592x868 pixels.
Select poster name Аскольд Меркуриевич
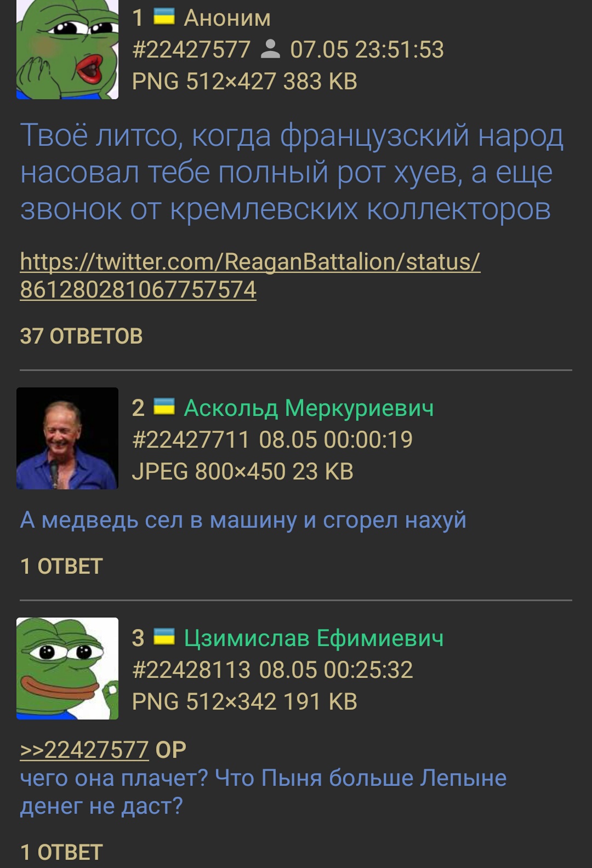click(309, 408)
